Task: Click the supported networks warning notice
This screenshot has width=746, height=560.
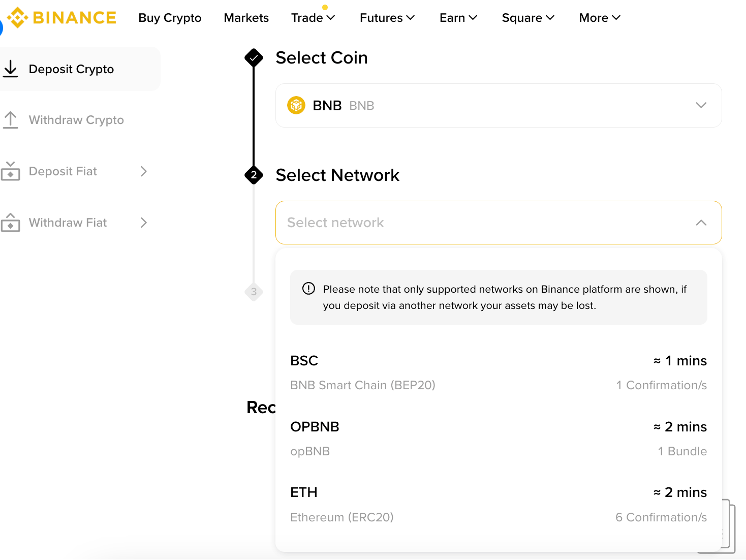Action: (499, 297)
